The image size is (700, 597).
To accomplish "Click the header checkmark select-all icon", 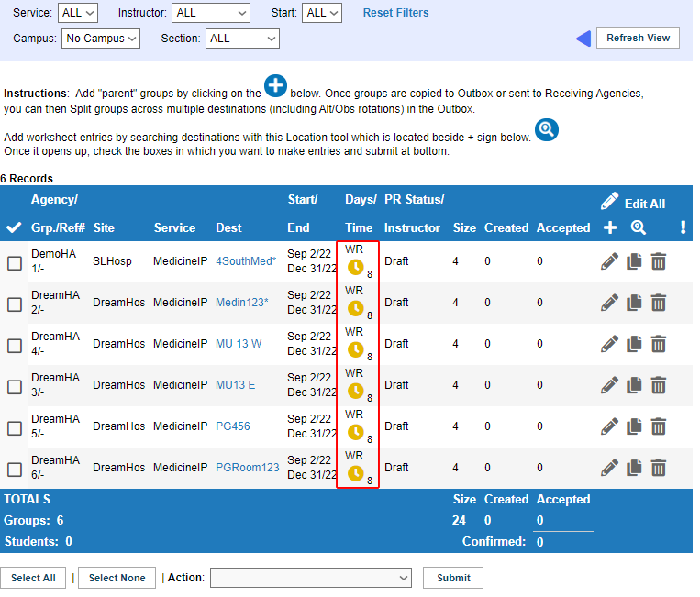I will (14, 227).
